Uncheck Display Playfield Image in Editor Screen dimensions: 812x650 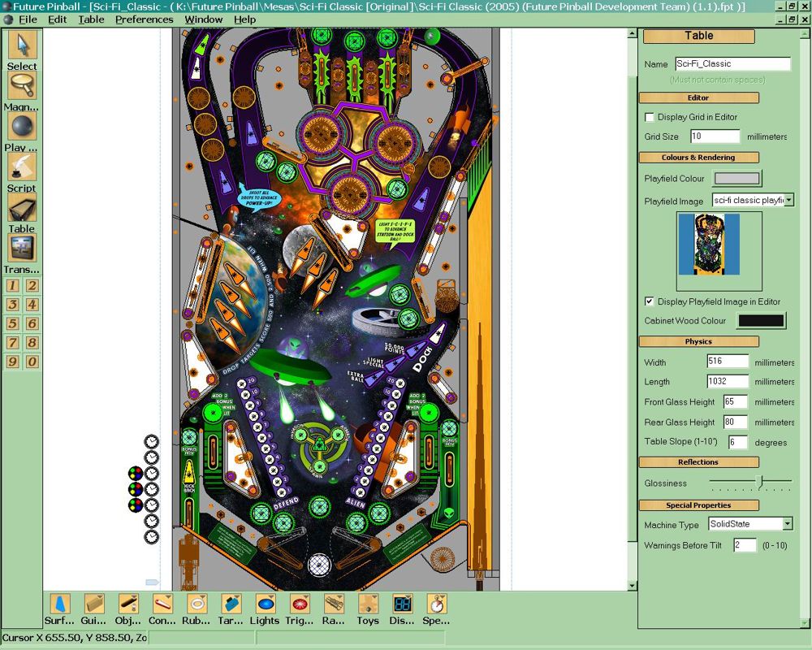(x=650, y=301)
